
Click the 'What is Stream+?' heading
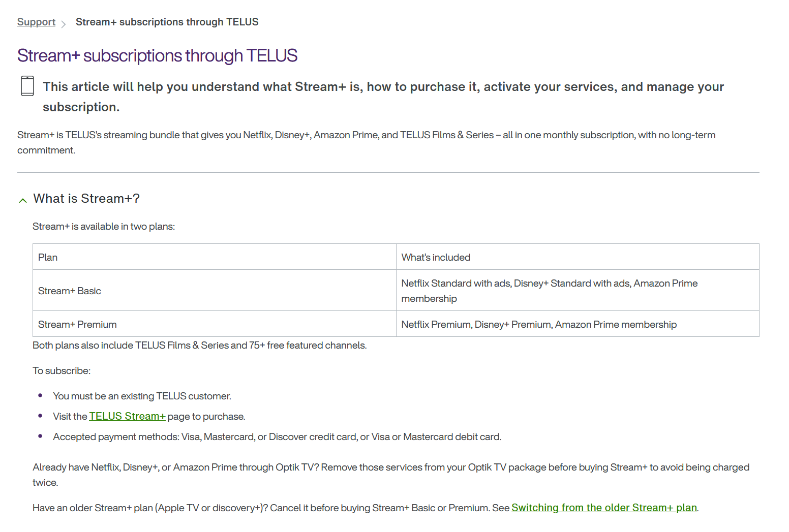(x=86, y=199)
